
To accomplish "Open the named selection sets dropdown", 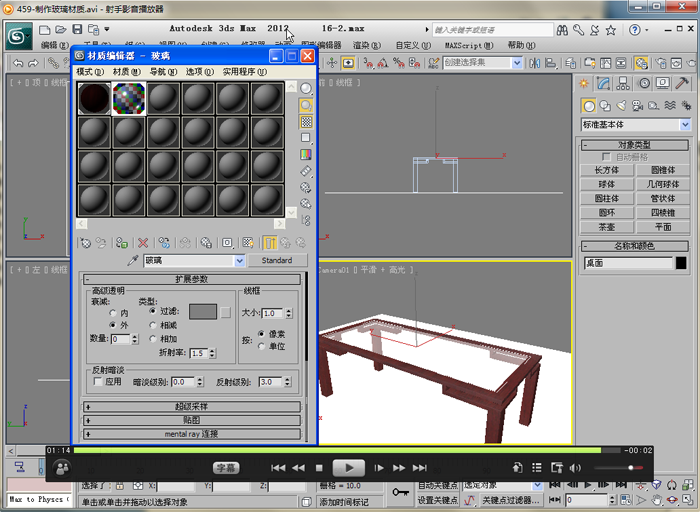I will point(517,63).
